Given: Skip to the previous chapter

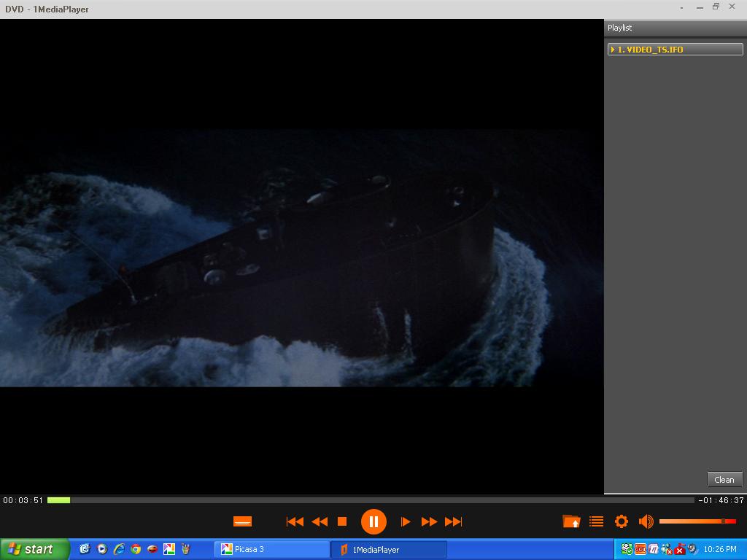Looking at the screenshot, I should click(x=295, y=521).
